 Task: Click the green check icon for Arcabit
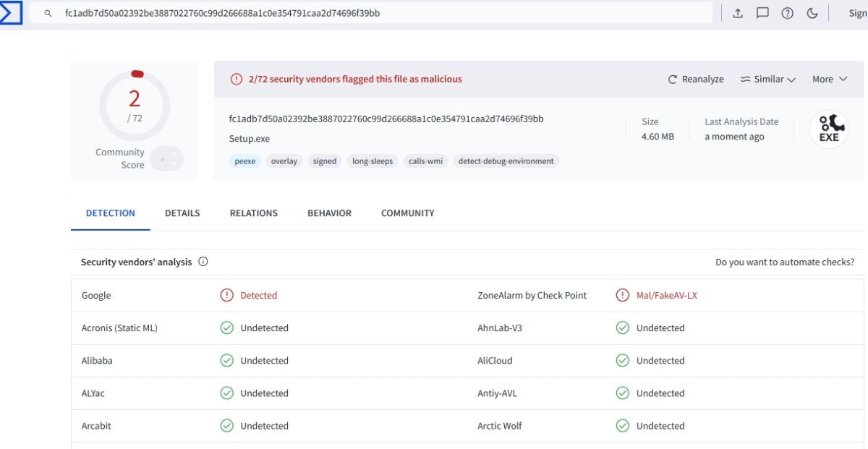(x=227, y=426)
